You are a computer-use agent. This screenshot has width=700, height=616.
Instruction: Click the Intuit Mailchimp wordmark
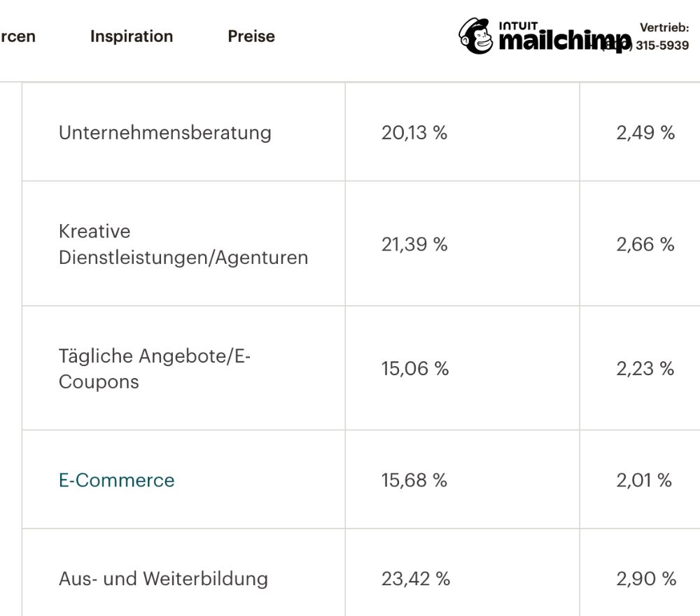[565, 38]
